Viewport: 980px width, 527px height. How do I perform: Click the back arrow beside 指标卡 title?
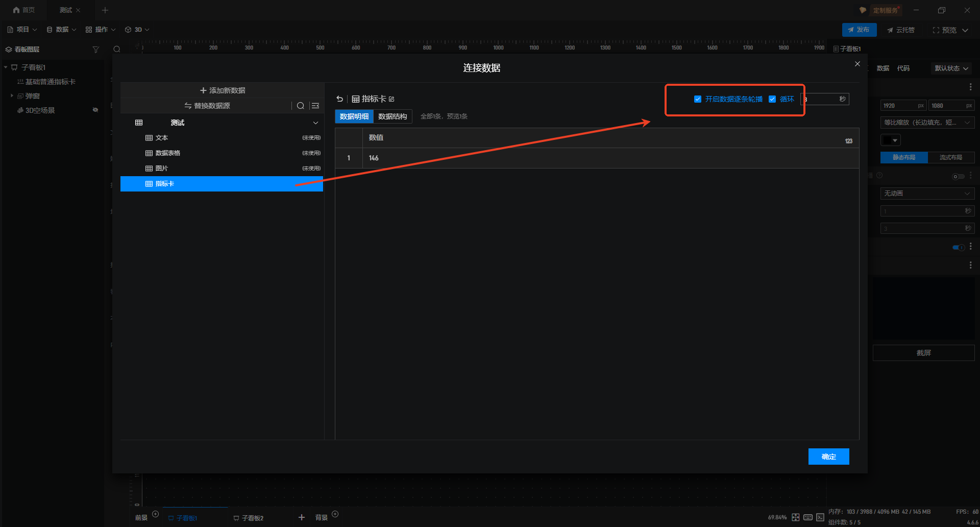tap(340, 99)
